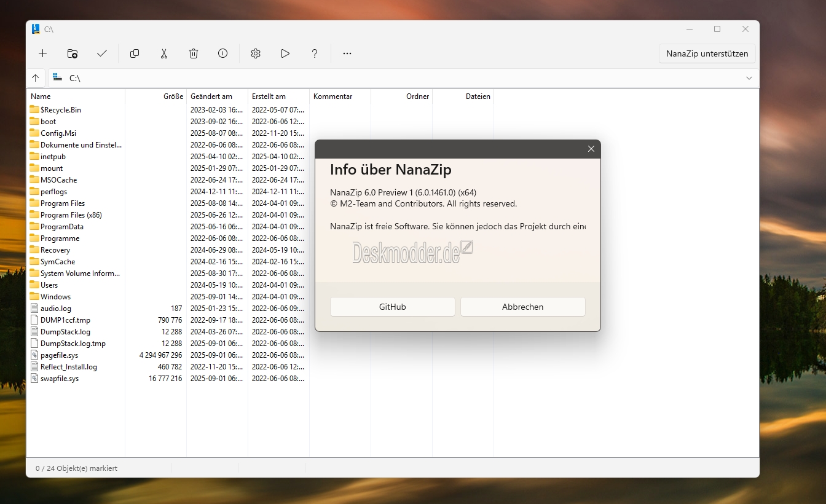The width and height of the screenshot is (826, 504).
Task: Select the SymCache folder name
Action: tap(58, 262)
